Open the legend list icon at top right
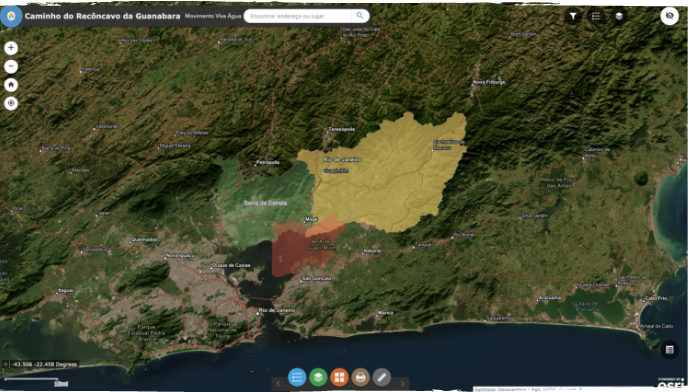 click(x=596, y=16)
